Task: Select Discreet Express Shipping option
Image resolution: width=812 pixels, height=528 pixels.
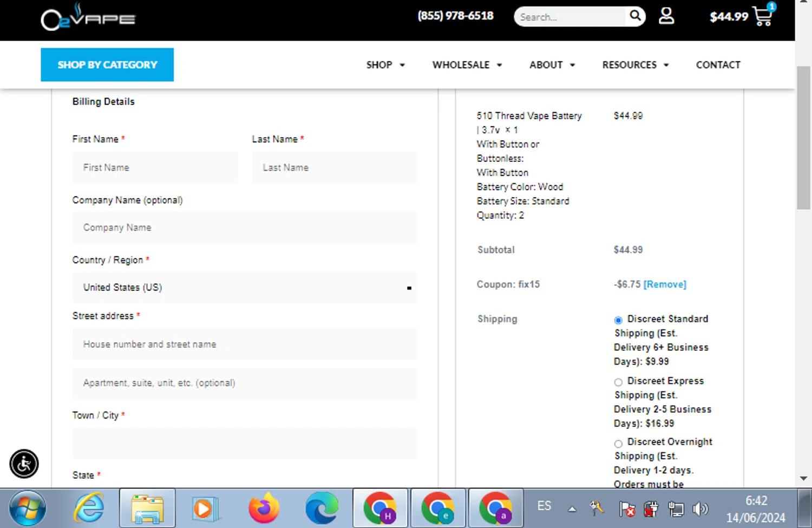Action: pos(618,382)
